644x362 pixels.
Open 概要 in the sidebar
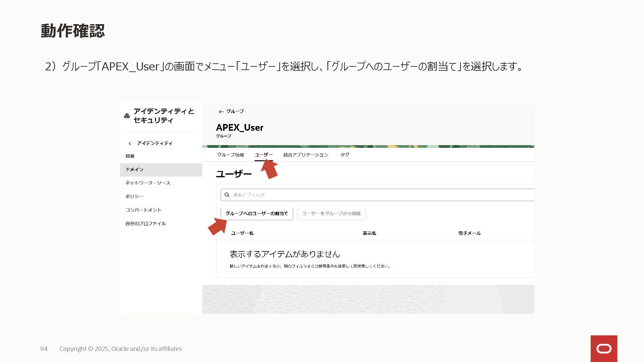point(130,156)
